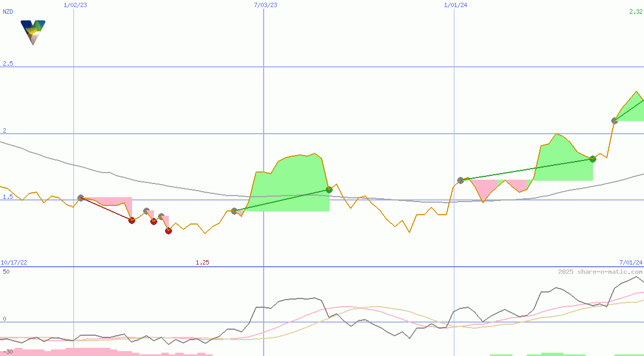This screenshot has height=356, width=644.
Task: Click gray entry dot starting first green trendline
Action: tap(234, 211)
